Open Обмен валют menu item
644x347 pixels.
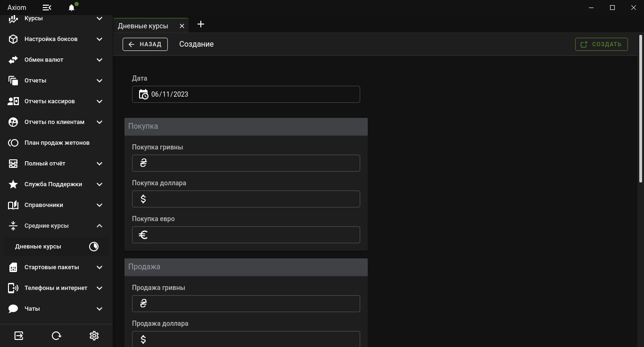coord(56,60)
